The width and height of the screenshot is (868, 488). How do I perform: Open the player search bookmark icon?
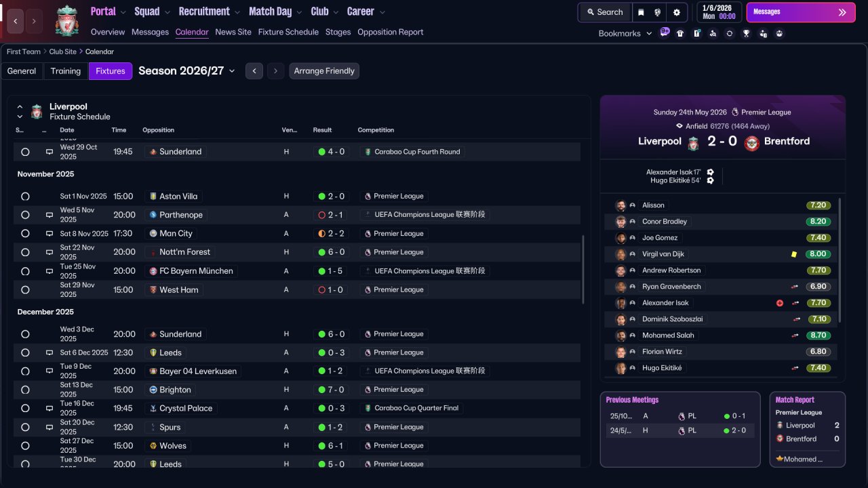click(x=713, y=33)
